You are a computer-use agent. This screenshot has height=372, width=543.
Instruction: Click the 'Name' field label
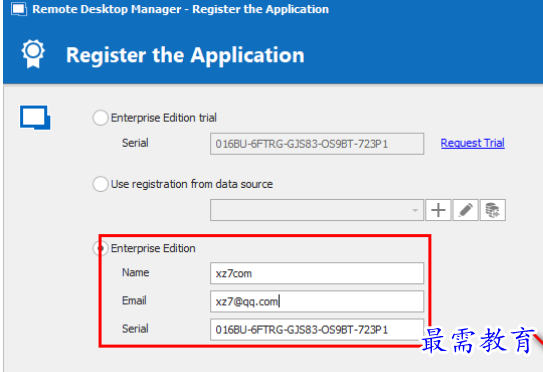[x=135, y=273]
